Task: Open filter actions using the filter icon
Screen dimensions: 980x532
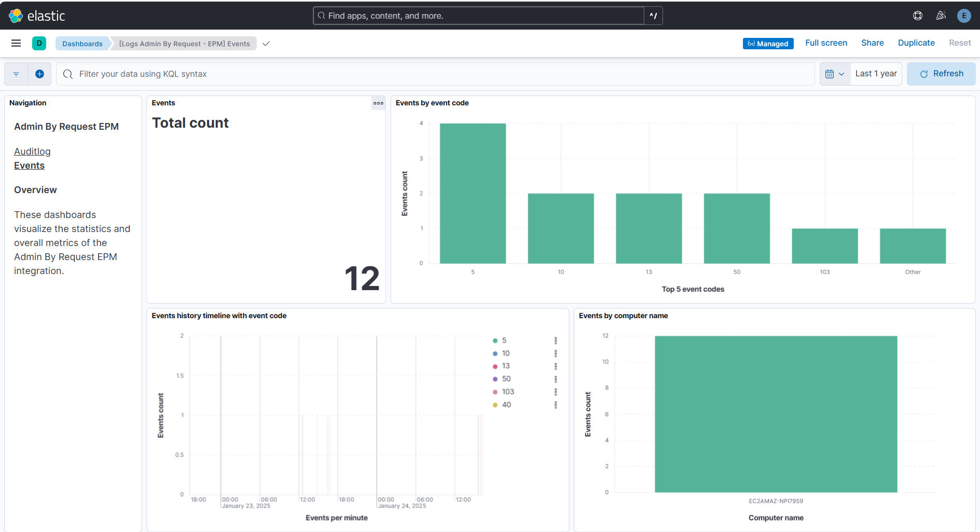Action: point(16,74)
